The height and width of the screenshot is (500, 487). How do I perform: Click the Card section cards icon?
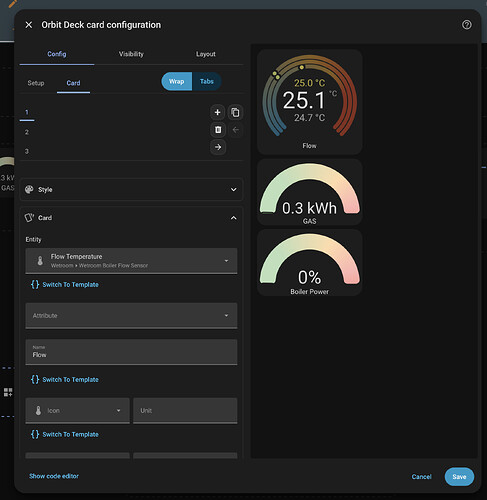29,218
